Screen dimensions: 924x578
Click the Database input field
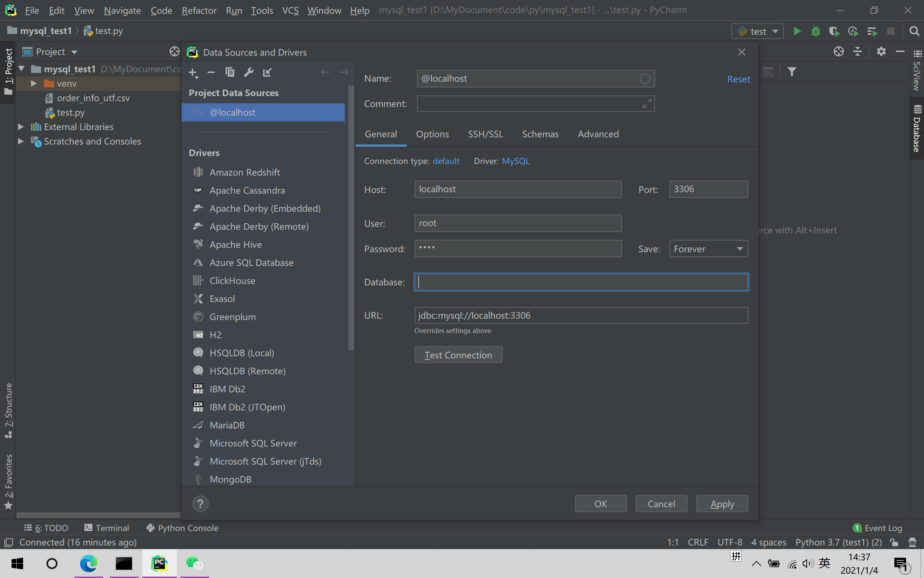[581, 282]
